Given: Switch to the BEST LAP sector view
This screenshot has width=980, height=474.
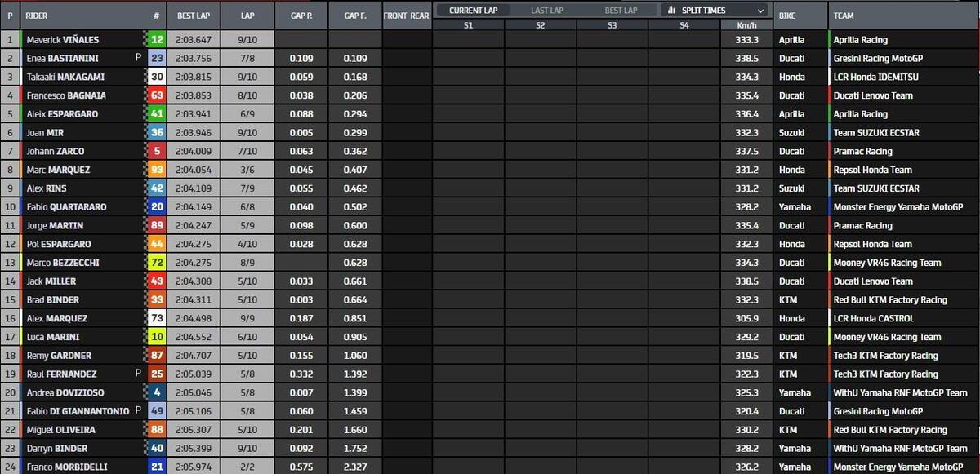Looking at the screenshot, I should (x=621, y=11).
